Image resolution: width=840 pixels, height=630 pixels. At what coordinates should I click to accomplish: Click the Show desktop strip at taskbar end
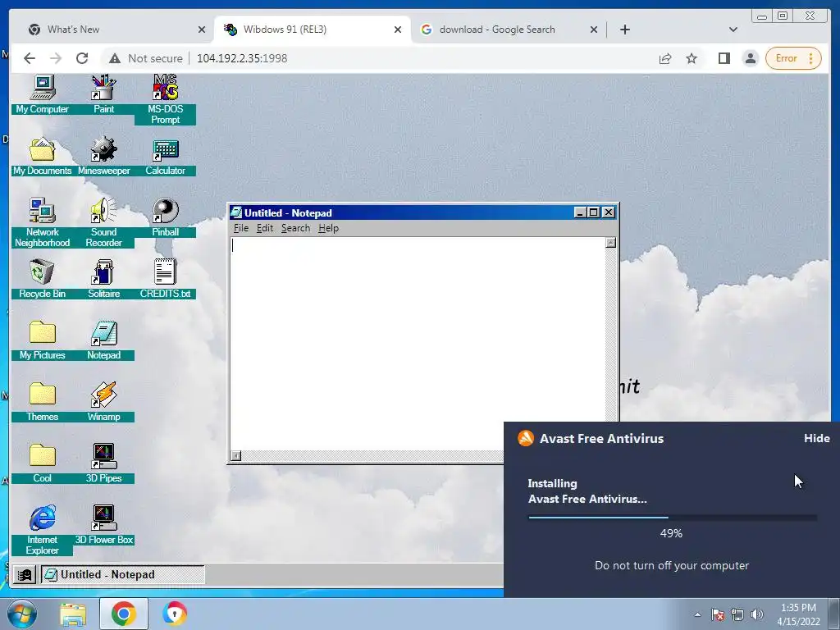pyautogui.click(x=834, y=614)
